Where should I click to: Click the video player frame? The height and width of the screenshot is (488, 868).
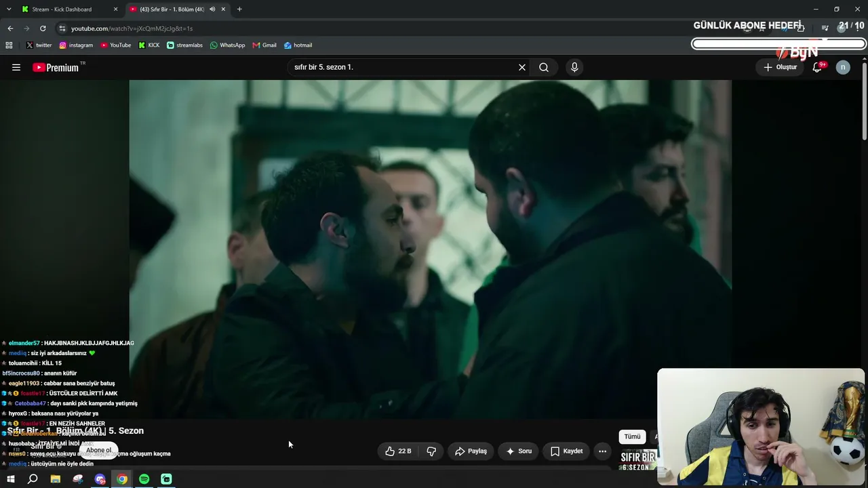click(430, 249)
